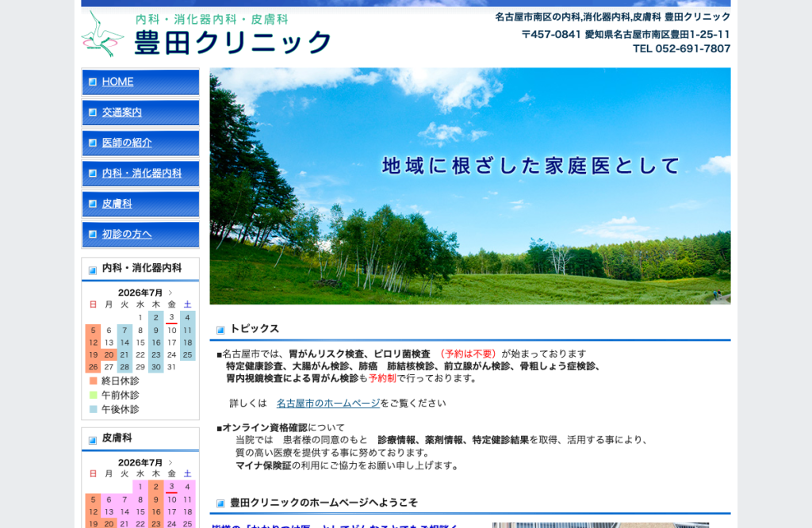812x528 pixels.
Task: Click the square icon beside 交通案内
Action: click(x=93, y=113)
